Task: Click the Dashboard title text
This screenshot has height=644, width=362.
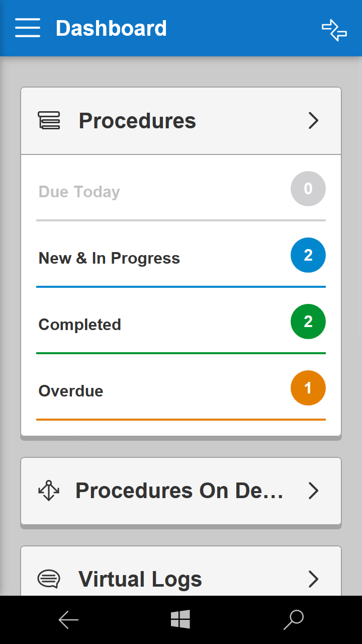Action: pos(111,28)
